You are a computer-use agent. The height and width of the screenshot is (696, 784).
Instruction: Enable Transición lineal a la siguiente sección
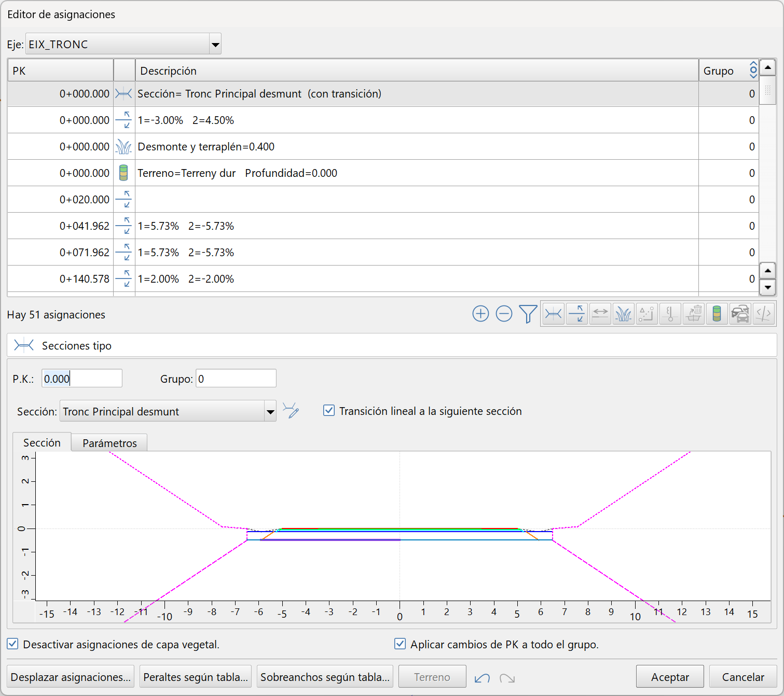(x=329, y=411)
